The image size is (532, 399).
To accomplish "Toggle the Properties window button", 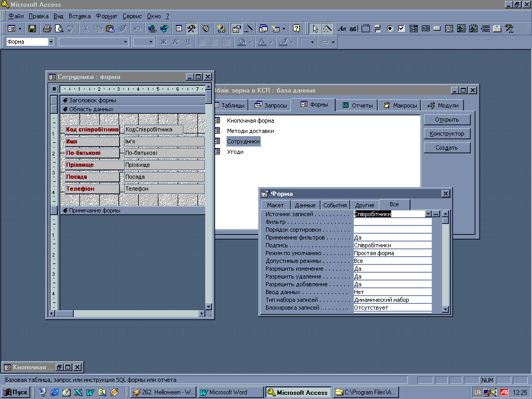I will point(236,29).
